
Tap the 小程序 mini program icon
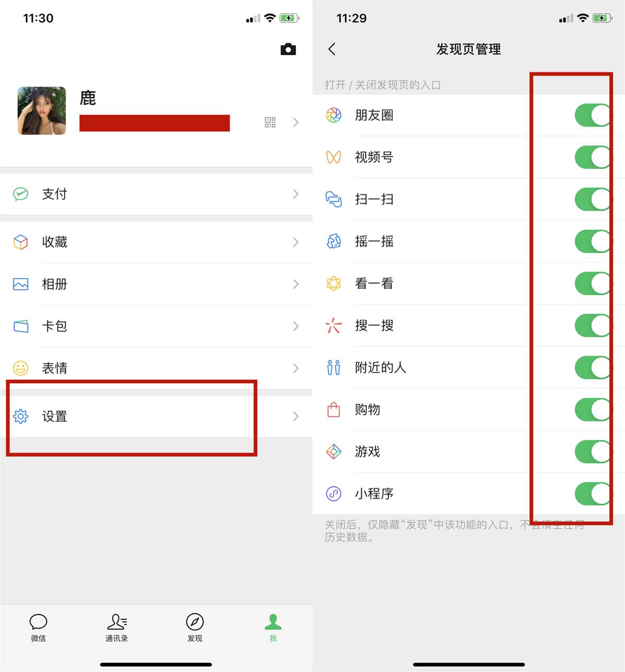(x=333, y=493)
